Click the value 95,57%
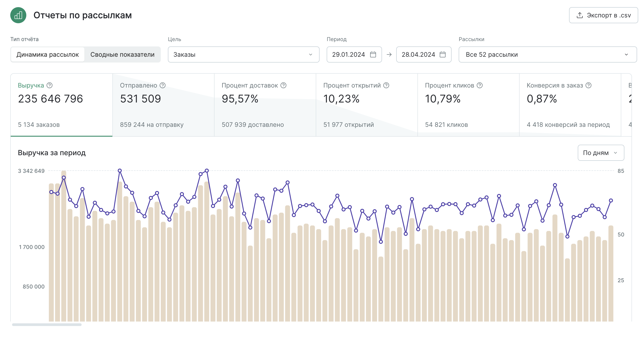The image size is (644, 347). coord(240,99)
